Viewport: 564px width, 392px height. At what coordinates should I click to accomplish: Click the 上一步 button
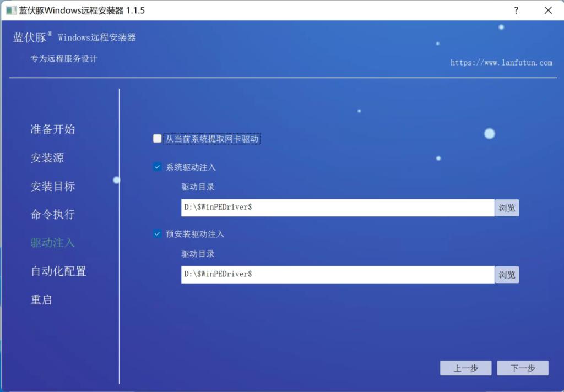tap(465, 368)
